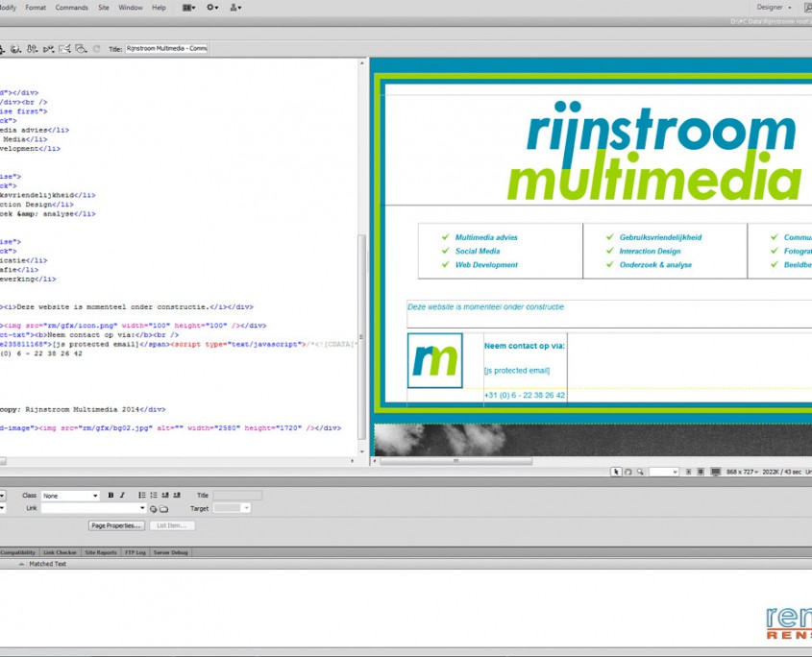Click the design view horizontal scrollbar
Viewport: 812px width, 657px height.
coord(455,461)
